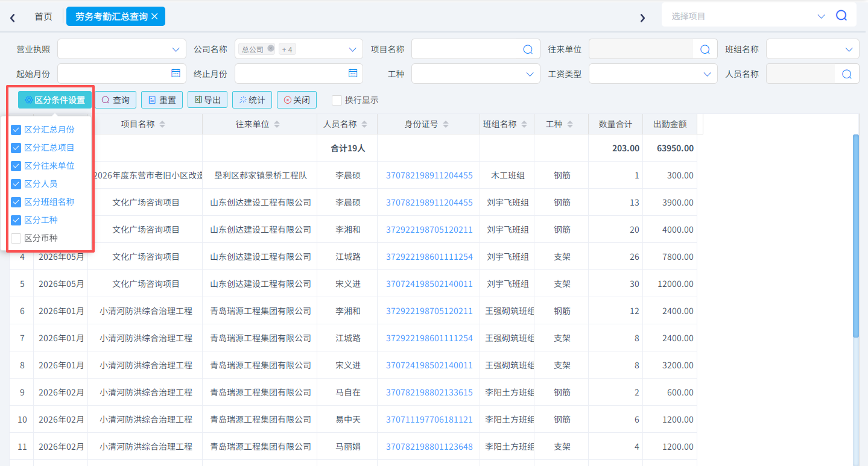The width and height of the screenshot is (868, 466).
Task: Click search icon in 项目名称 field
Action: pyautogui.click(x=527, y=49)
